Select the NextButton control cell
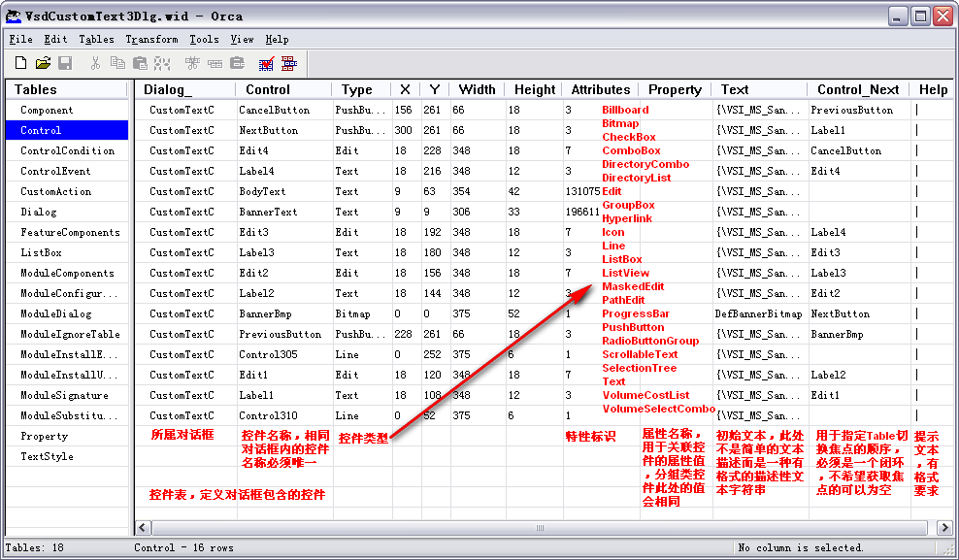The width and height of the screenshot is (959, 560). [269, 130]
